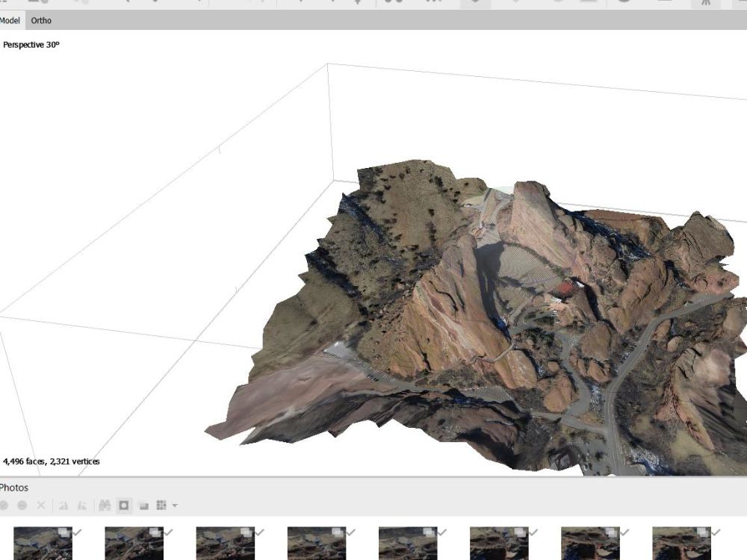Switch to the Ortho tab
This screenshot has height=560, width=747.
pyautogui.click(x=41, y=20)
